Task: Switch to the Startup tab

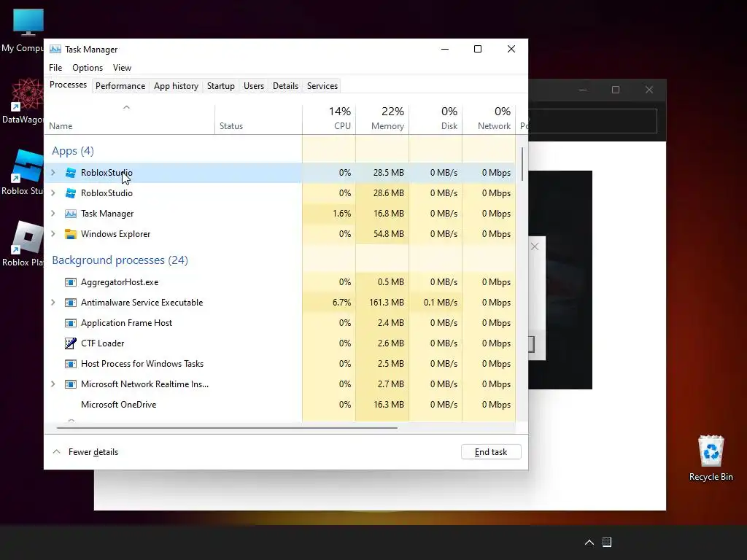Action: tap(220, 86)
